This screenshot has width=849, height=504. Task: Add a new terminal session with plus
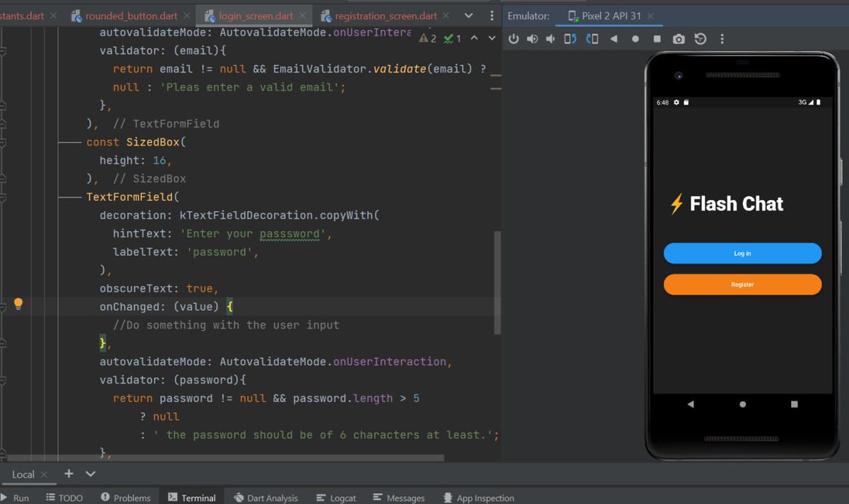69,474
